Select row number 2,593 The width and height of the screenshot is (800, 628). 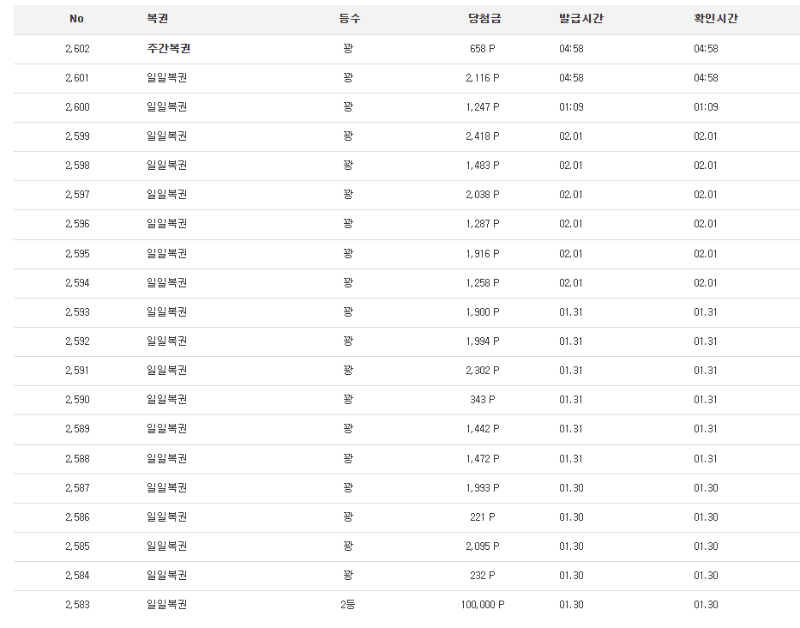click(x=77, y=312)
